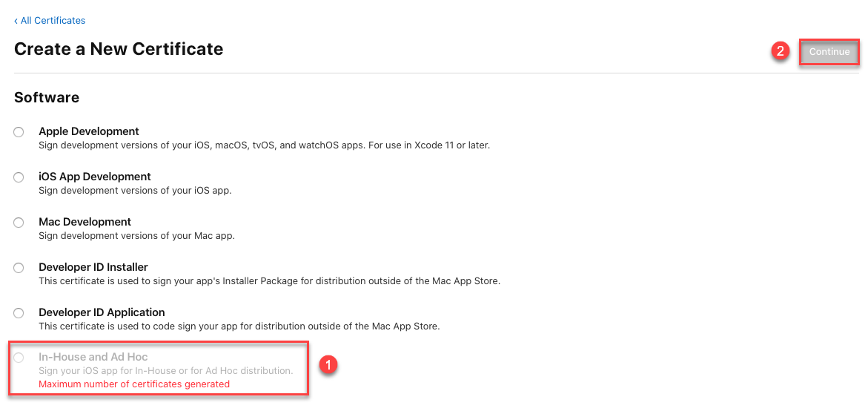
Task: Click the back chevron beside All Certificates
Action: tap(16, 21)
